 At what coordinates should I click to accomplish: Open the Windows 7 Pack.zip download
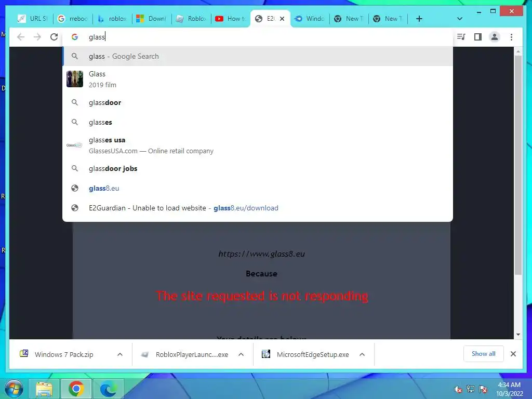tap(64, 354)
